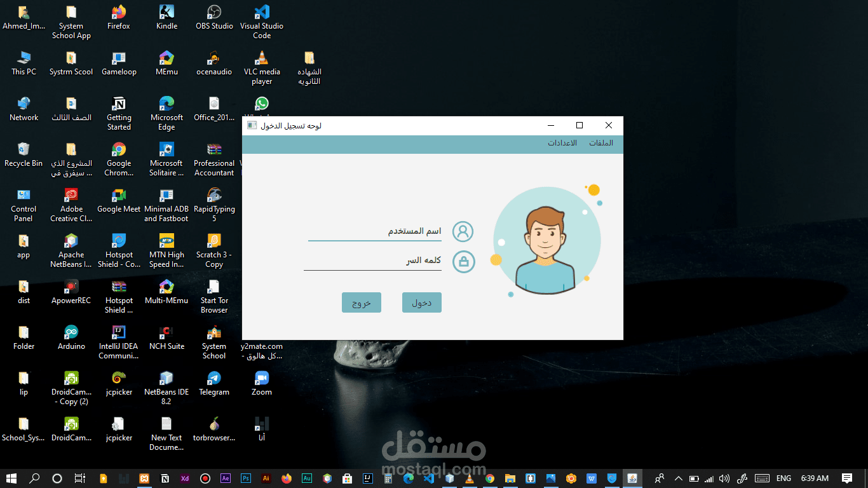Open XAMPP from the taskbar
Viewport: 868px width, 488px height.
coord(144,478)
